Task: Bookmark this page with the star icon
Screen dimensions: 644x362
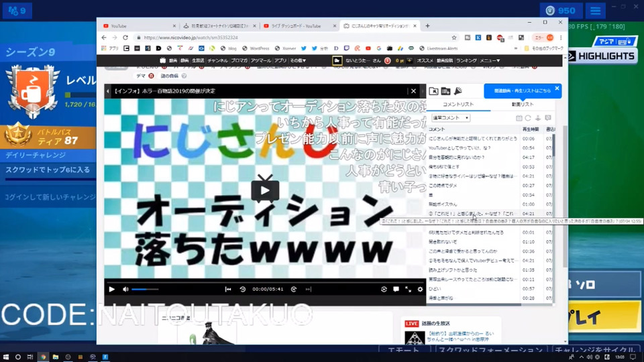Action: click(454, 38)
